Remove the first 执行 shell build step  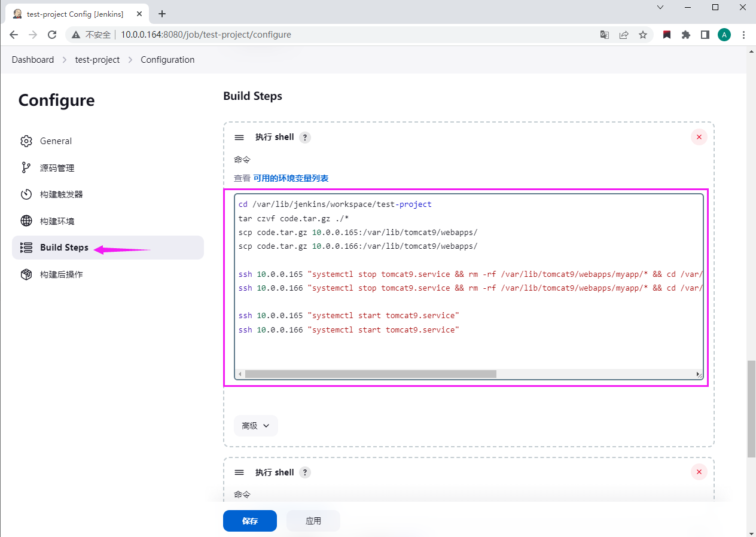(699, 137)
